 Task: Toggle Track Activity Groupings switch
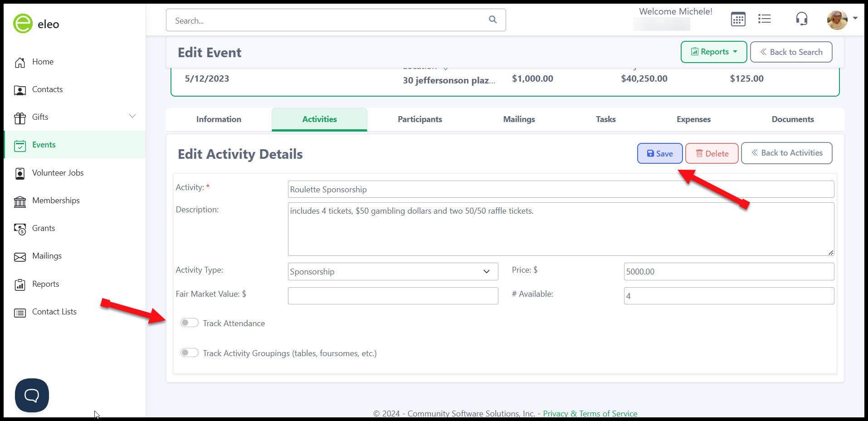click(x=189, y=352)
